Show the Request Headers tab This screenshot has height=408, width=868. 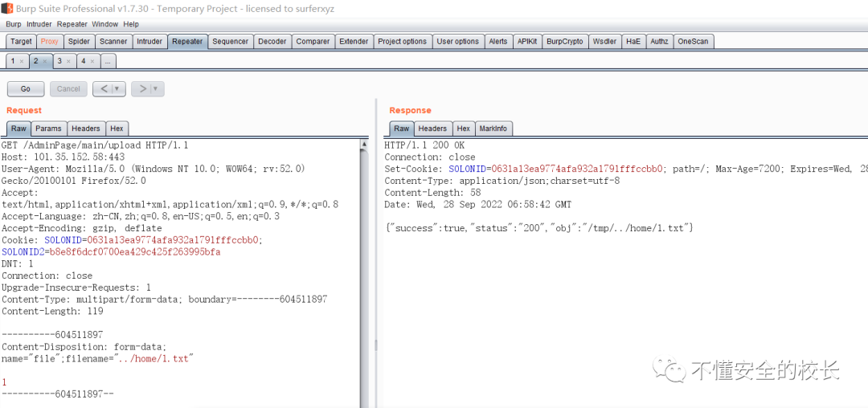click(86, 129)
